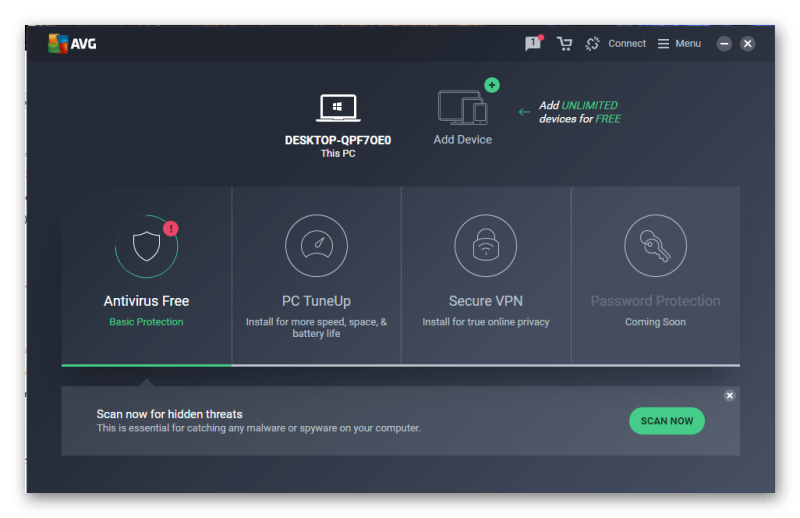The image size is (800, 518).
Task: Select the Antivirus Free title
Action: point(146,301)
